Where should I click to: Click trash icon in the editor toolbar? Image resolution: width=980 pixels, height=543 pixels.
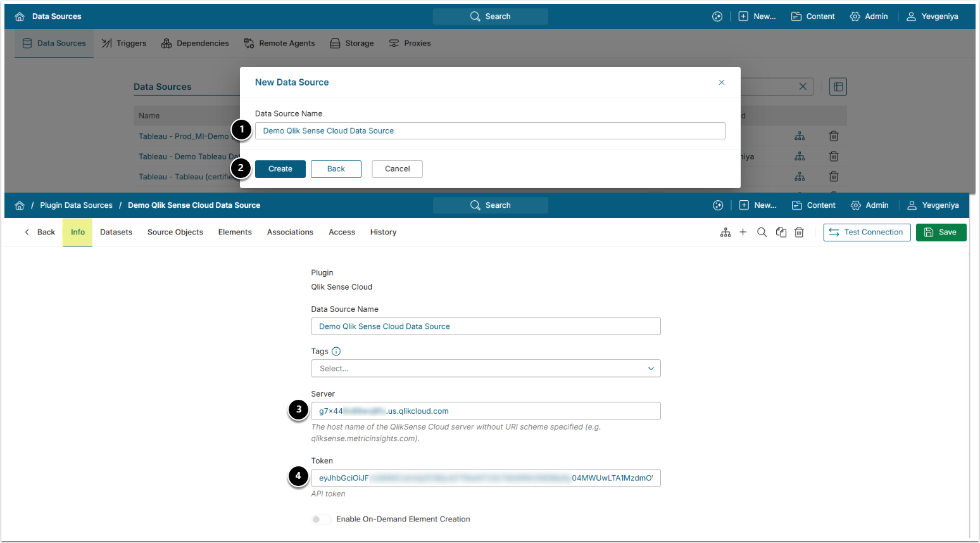point(800,233)
